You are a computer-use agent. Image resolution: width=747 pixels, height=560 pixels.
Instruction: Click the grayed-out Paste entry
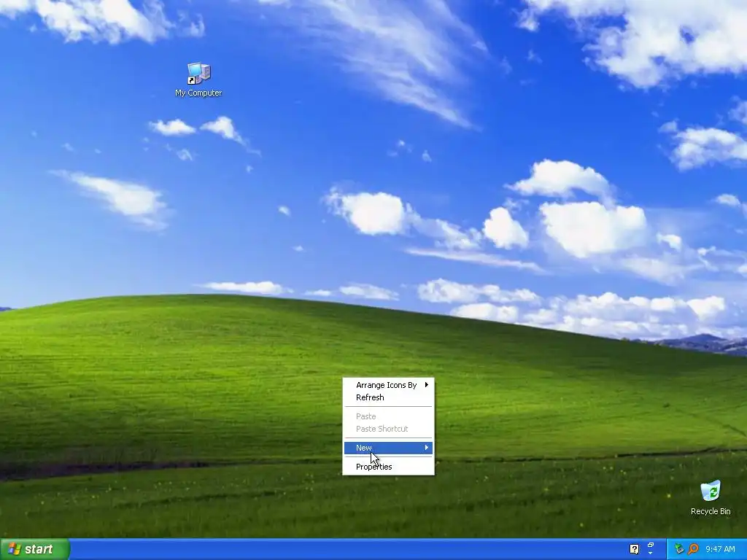388,416
